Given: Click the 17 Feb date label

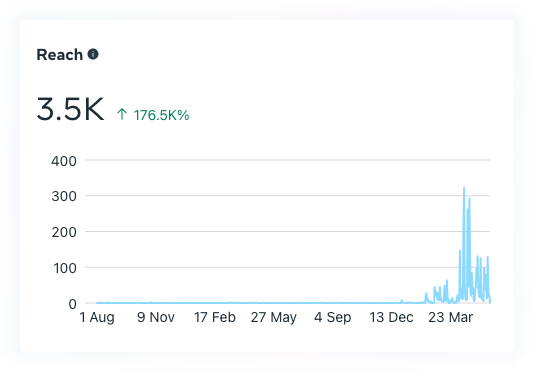Looking at the screenshot, I should pyautogui.click(x=215, y=317).
